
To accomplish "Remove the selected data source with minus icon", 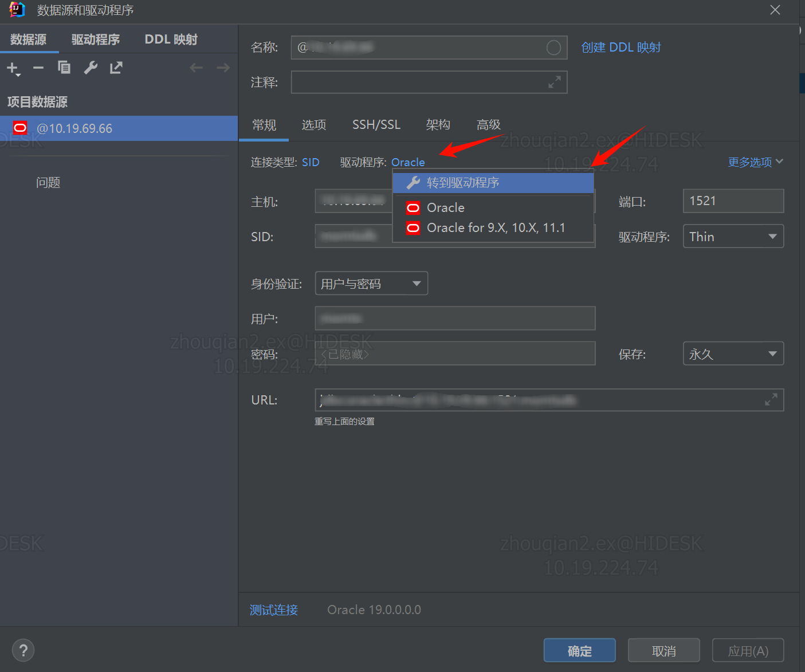I will pos(38,68).
